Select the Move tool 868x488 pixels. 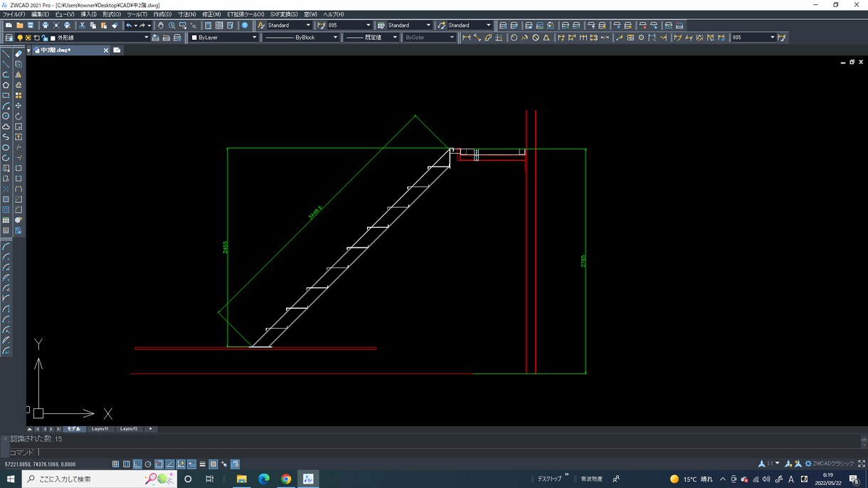pos(18,106)
